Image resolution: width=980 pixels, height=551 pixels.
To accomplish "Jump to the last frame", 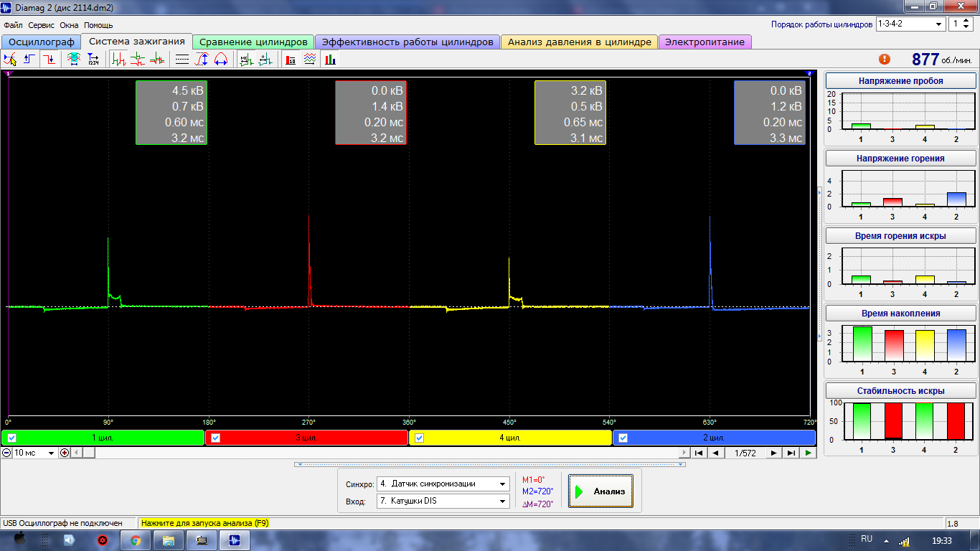I will (791, 453).
